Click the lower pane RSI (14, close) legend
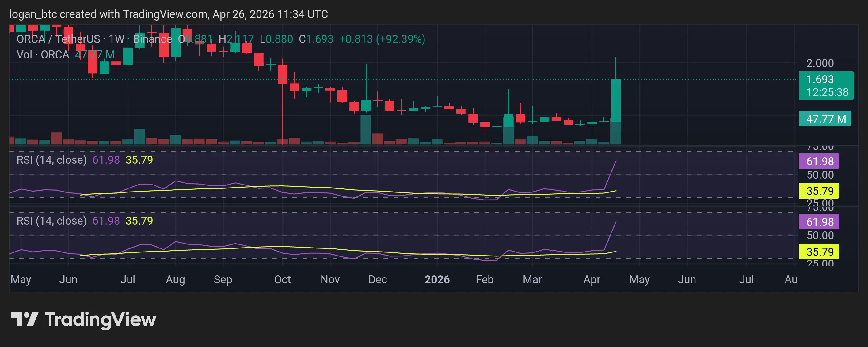This screenshot has height=347, width=868. 51,221
